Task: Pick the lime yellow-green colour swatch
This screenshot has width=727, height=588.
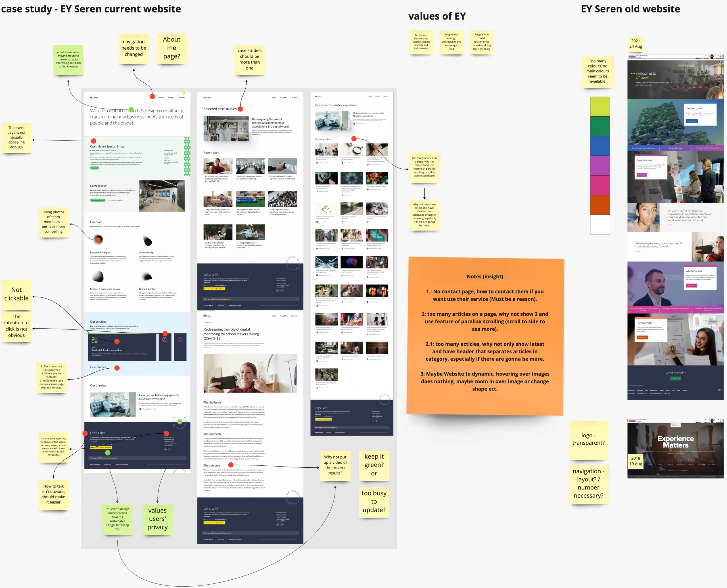Action: pyautogui.click(x=600, y=107)
